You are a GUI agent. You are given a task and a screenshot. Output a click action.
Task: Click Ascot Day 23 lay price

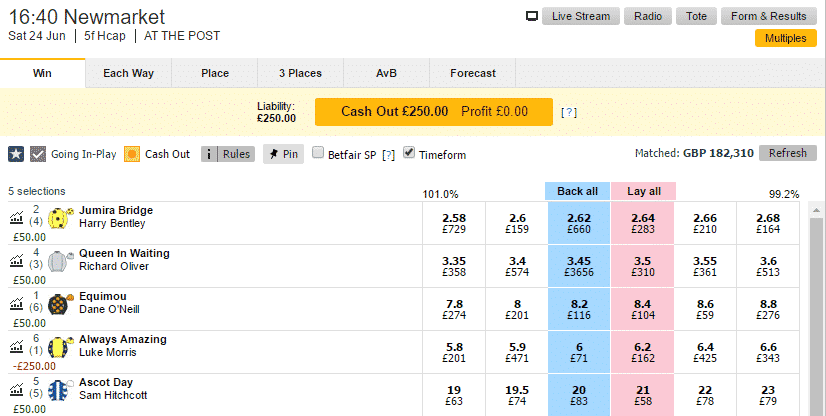coord(768,395)
